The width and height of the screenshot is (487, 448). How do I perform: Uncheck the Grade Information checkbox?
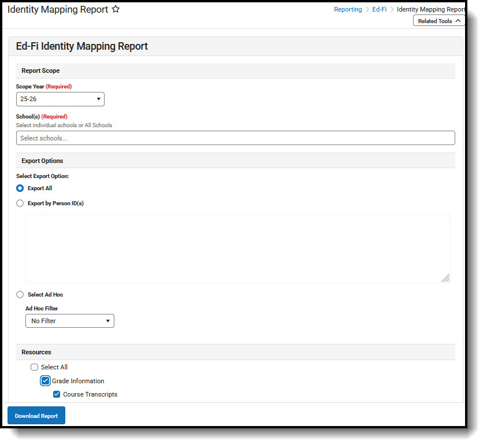pos(45,381)
